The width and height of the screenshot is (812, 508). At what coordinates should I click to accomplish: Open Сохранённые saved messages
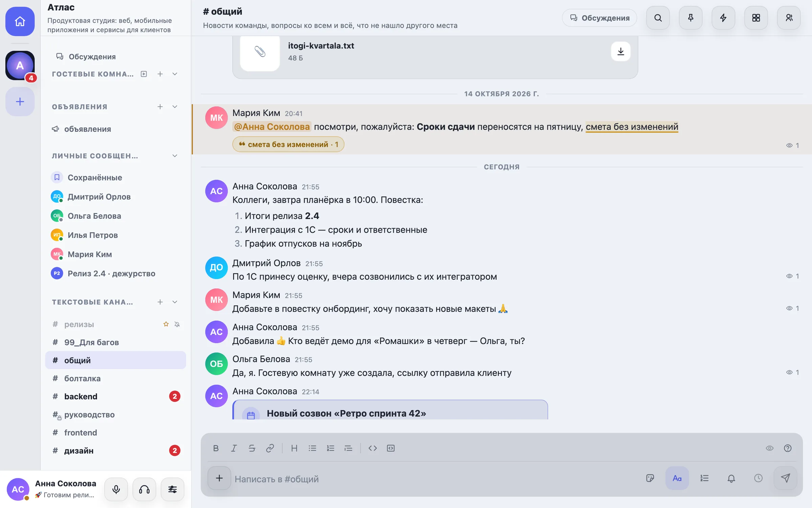pos(115,177)
